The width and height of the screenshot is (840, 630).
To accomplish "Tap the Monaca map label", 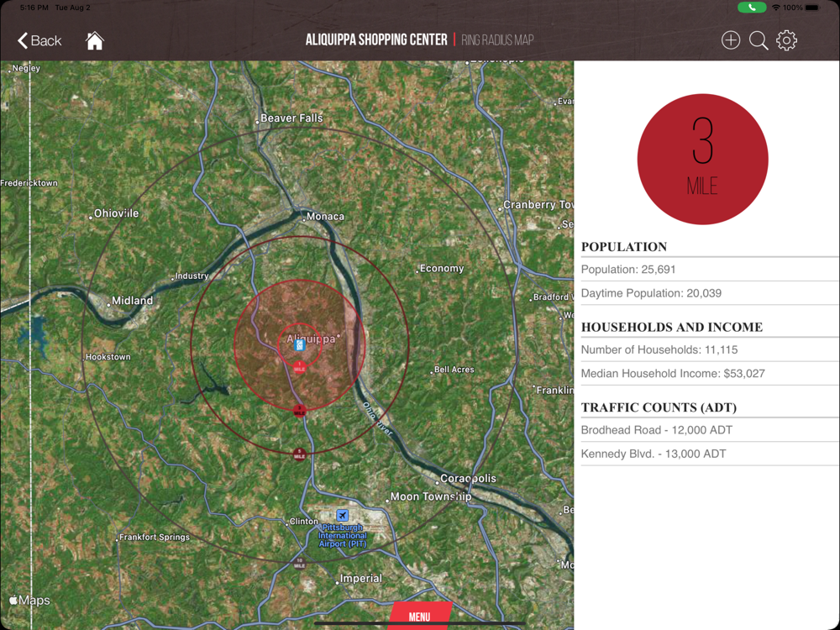I will pos(325,217).
